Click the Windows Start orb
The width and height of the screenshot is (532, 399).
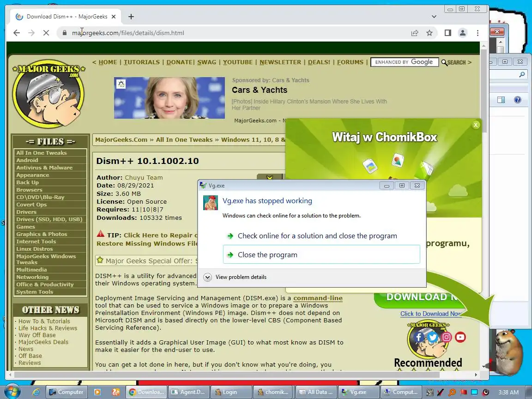coord(13,392)
